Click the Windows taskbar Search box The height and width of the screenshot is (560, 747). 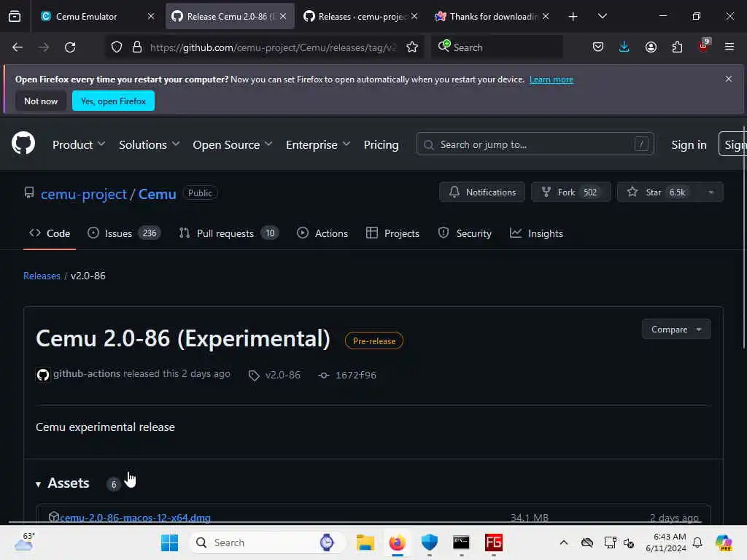coord(268,542)
